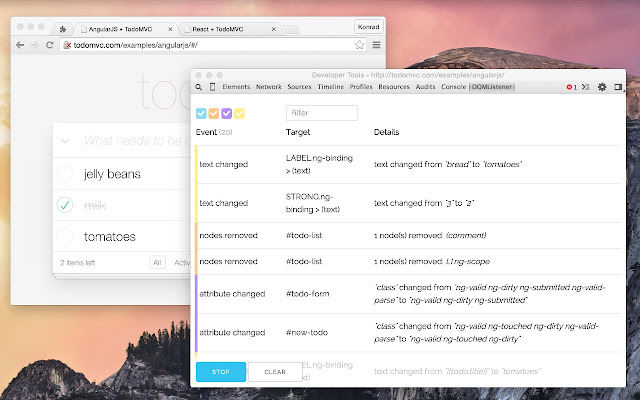
Task: Click the tomatoes todo label
Action: tap(110, 236)
